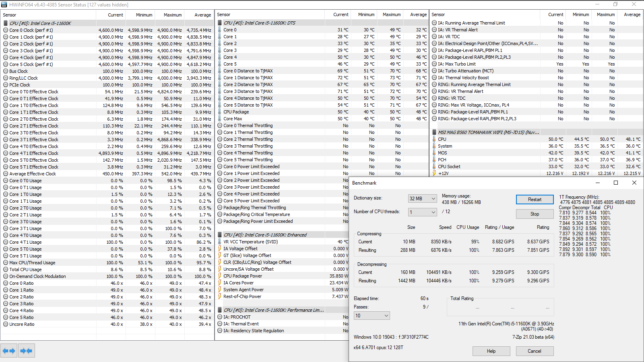This screenshot has height=362, width=644.
Task: Select the On-Demand Clock Modulation row
Action: (107, 276)
